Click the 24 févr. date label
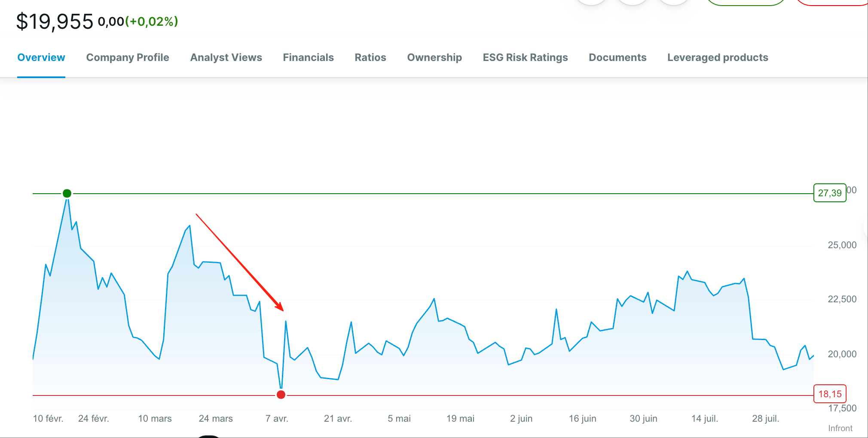 93,418
